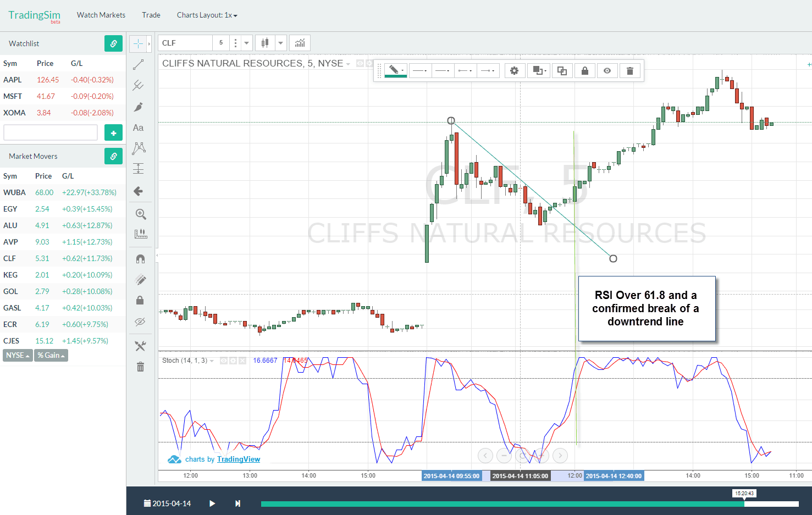Select the Brush drawing tool
The image size is (812, 515).
pos(138,107)
